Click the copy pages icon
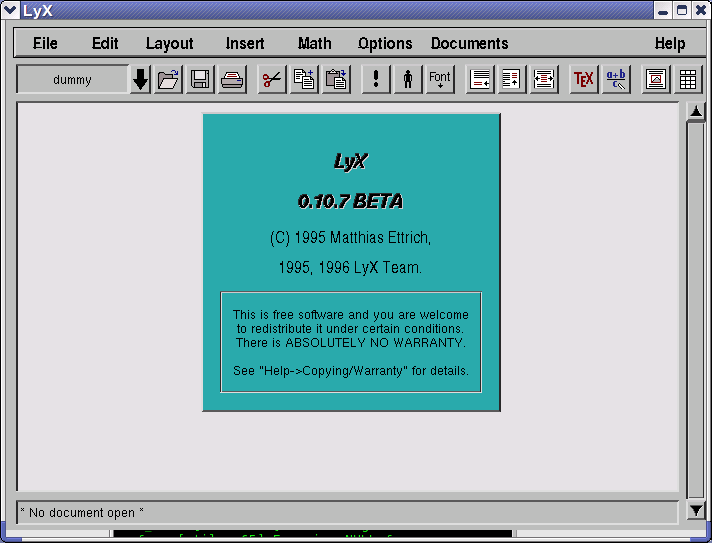The image size is (712, 543). [x=304, y=79]
